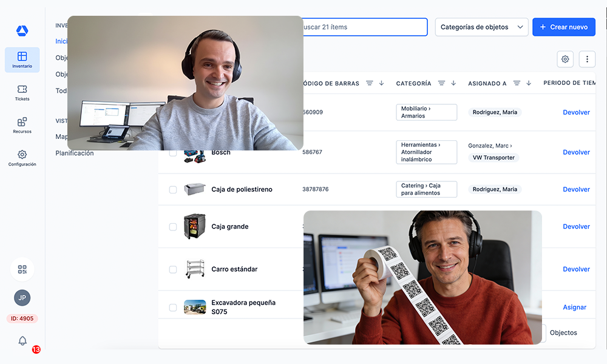Click the JP user avatar
The height and width of the screenshot is (364, 607).
pos(22,298)
